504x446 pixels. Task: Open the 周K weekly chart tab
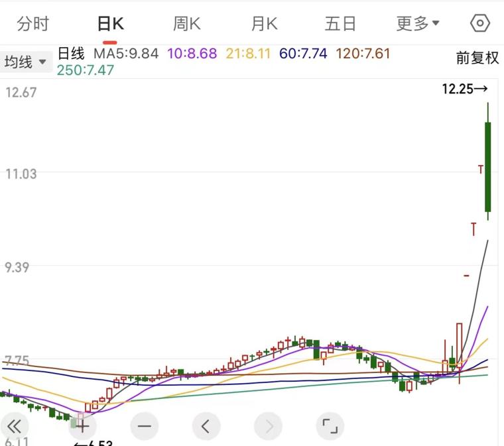pos(187,24)
